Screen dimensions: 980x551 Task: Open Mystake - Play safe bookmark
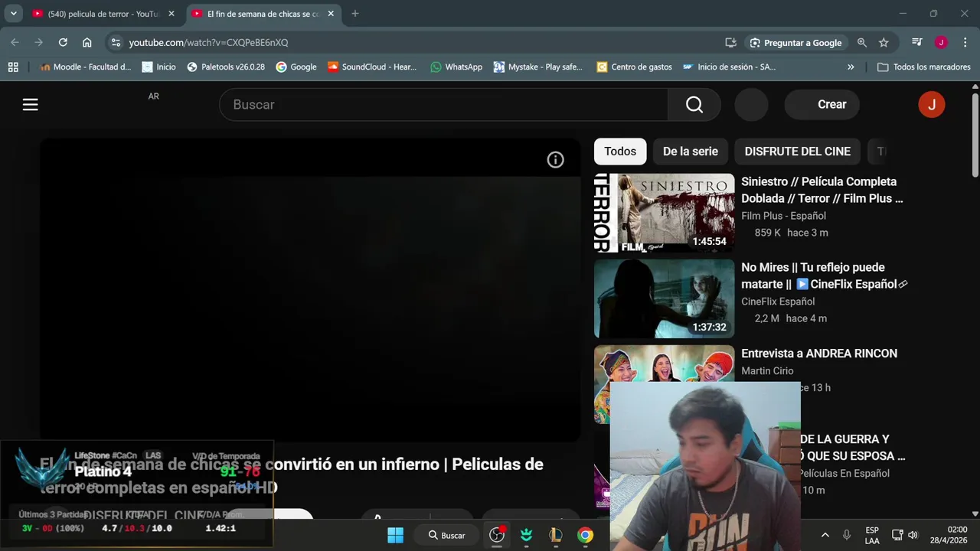click(x=538, y=67)
